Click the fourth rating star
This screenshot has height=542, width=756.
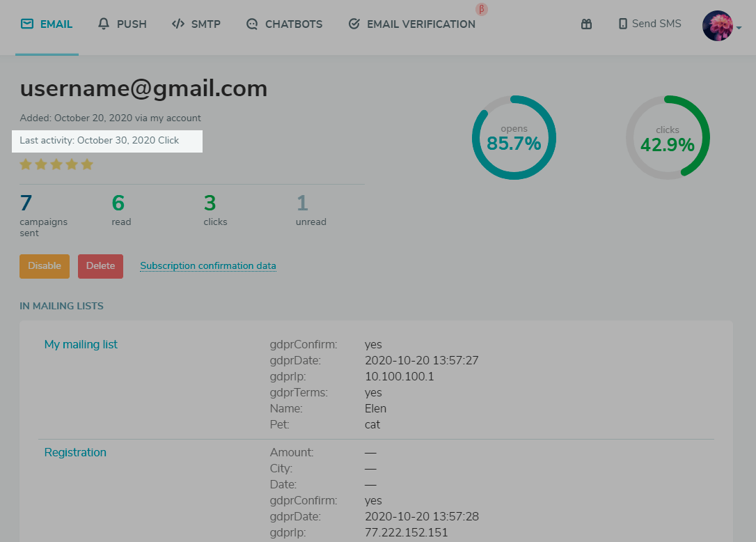[72, 164]
